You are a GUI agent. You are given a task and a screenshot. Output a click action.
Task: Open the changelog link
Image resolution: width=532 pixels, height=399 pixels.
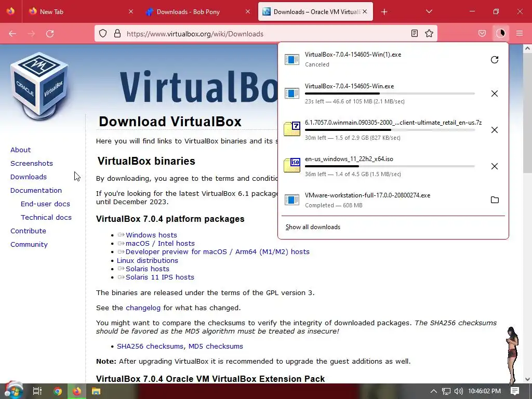143,308
